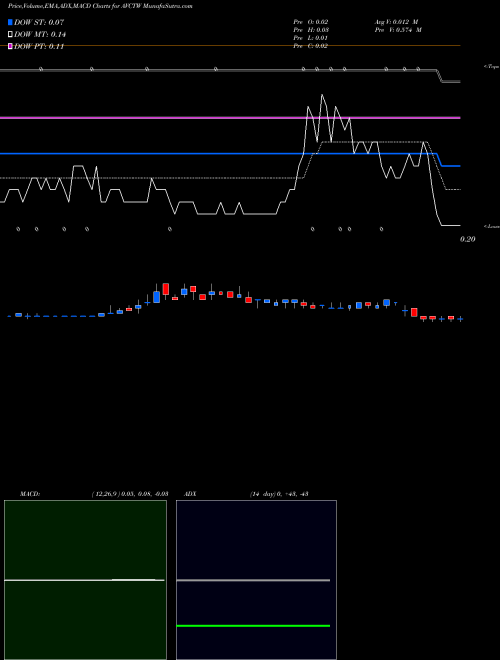Viewport: 500px width, 660px height.
Task: Click the MACD (12,26,9) values text
Action: pyautogui.click(x=130, y=494)
